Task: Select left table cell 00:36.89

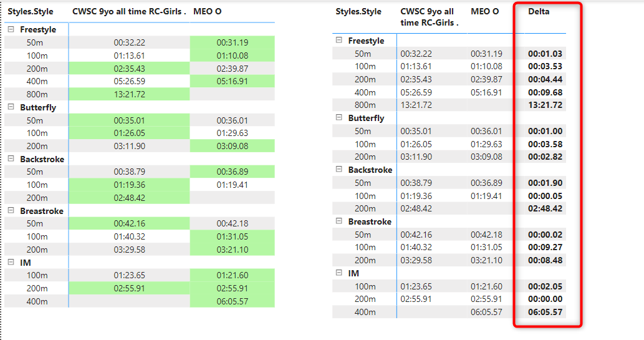Action: point(232,172)
